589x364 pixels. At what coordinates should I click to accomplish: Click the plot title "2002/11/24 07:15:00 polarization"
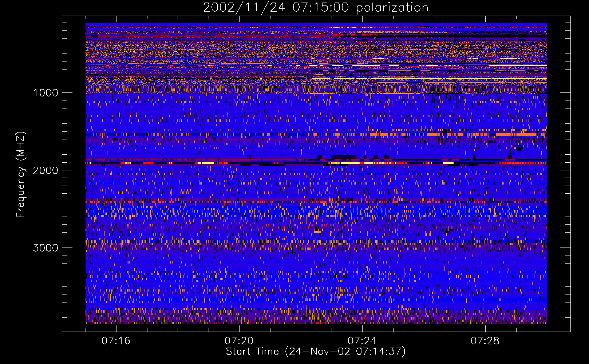click(x=316, y=8)
